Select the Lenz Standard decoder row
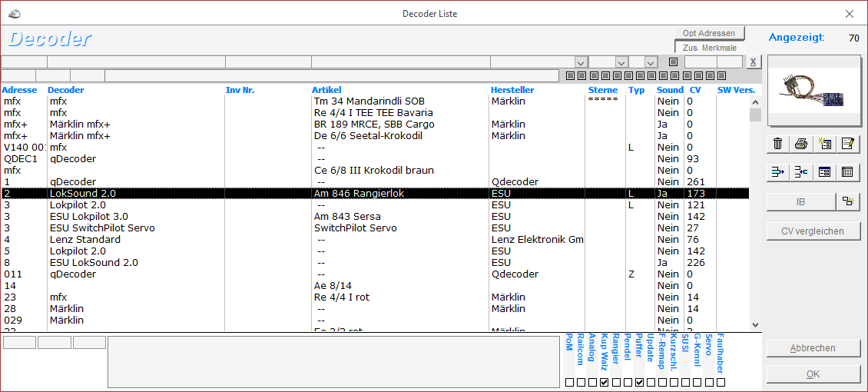This screenshot has width=868, height=392. [x=376, y=240]
